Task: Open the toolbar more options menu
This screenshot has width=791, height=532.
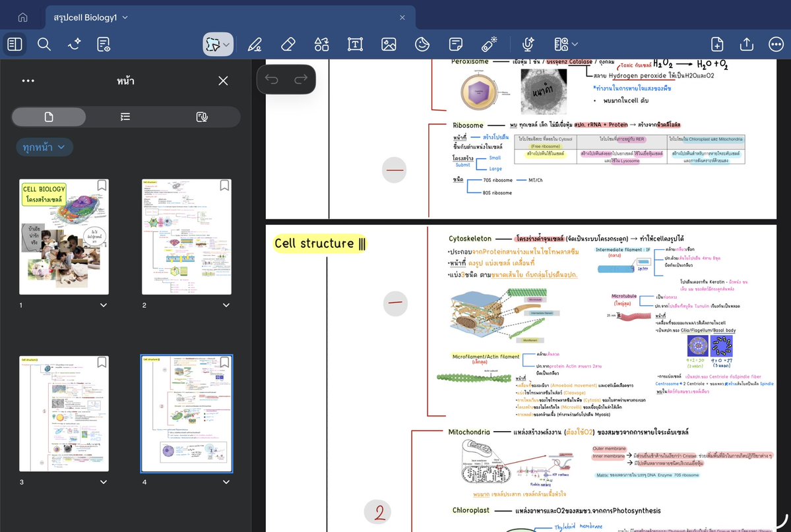Action: coord(776,44)
